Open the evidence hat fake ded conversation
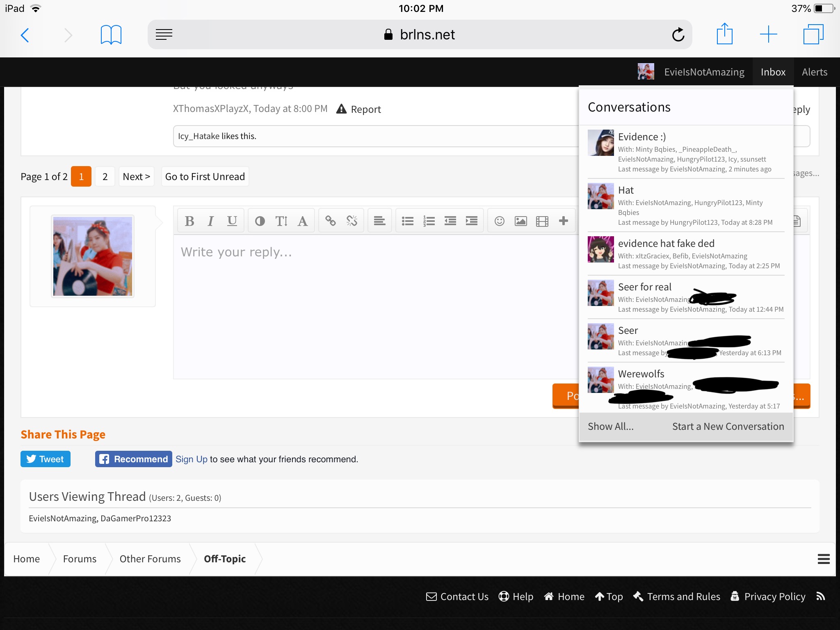This screenshot has width=840, height=630. click(x=666, y=243)
